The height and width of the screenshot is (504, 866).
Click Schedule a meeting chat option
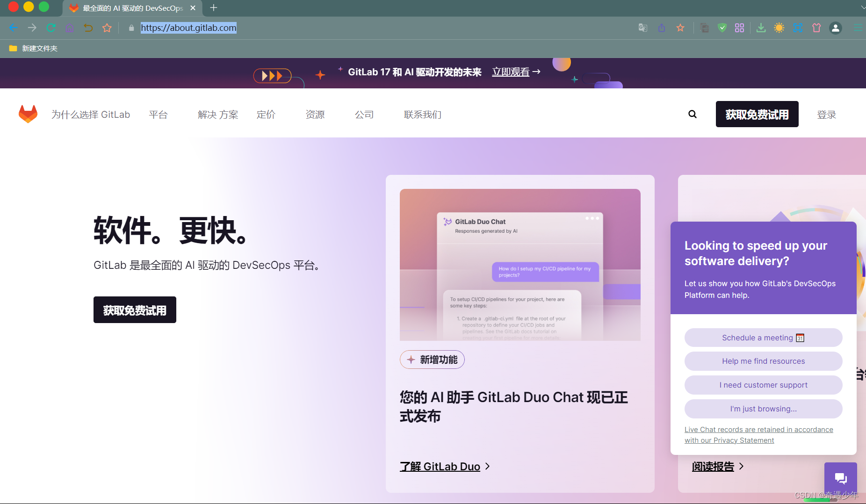pos(764,338)
